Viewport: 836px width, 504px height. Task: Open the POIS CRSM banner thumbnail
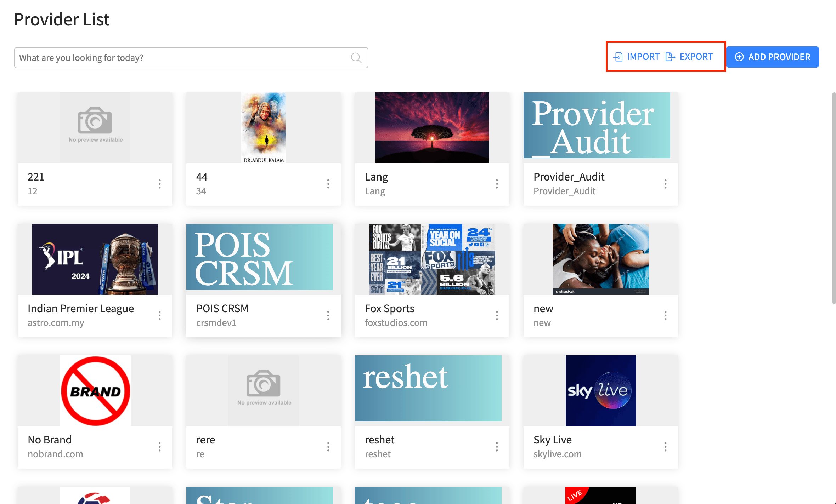tap(260, 257)
